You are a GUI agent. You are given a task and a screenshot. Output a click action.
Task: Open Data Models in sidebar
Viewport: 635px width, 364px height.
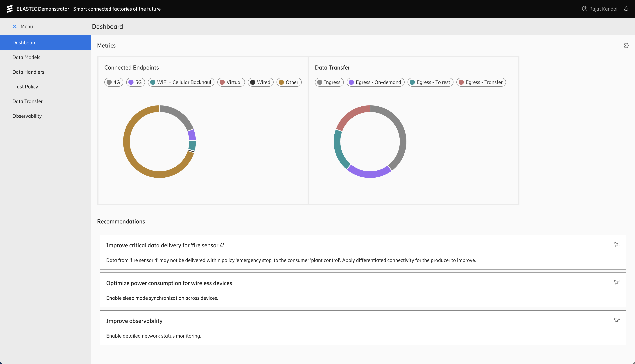coord(26,57)
